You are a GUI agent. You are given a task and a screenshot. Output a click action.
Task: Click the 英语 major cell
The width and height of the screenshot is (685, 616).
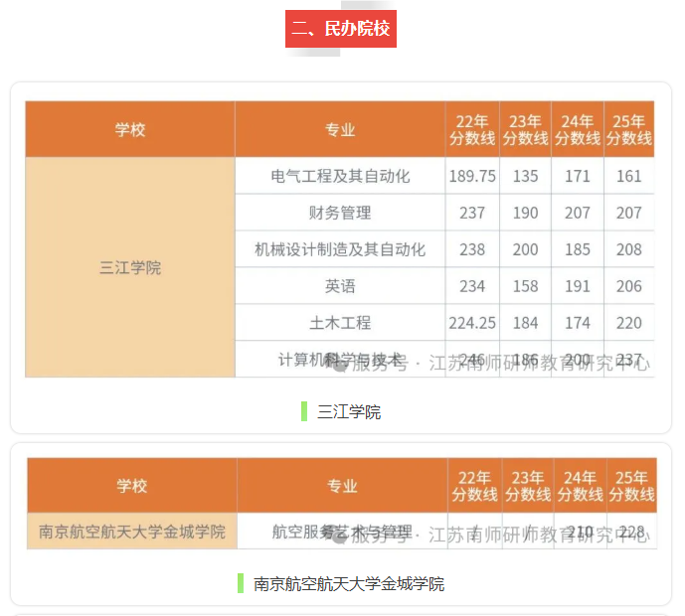[x=340, y=286]
